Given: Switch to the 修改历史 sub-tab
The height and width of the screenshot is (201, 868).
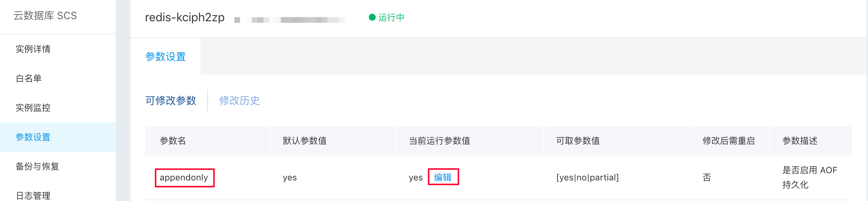Looking at the screenshot, I should pyautogui.click(x=240, y=100).
